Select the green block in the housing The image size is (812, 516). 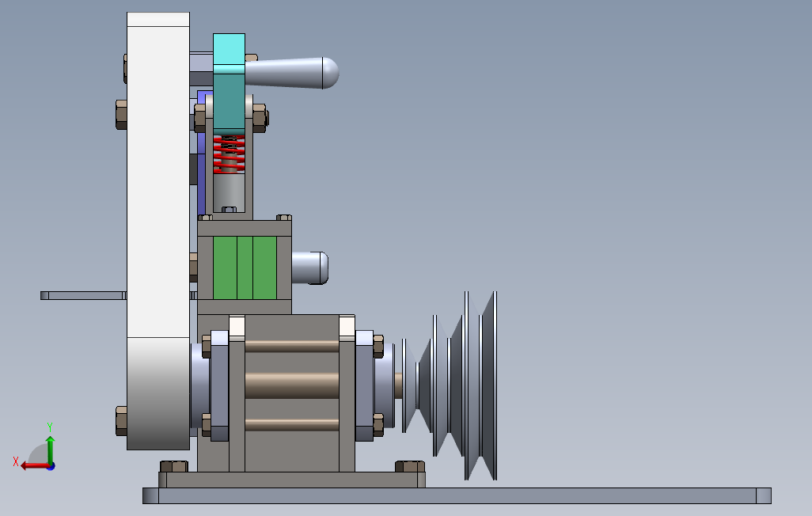[x=245, y=267]
